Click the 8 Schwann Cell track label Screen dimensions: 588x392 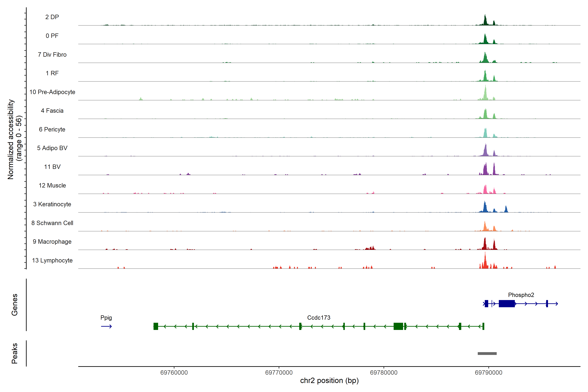pyautogui.click(x=52, y=223)
